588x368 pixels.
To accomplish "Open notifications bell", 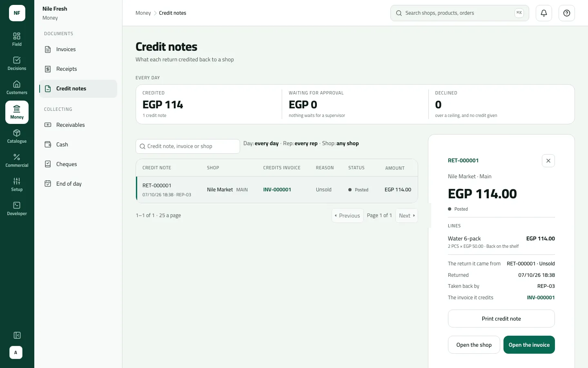I will pos(544,13).
